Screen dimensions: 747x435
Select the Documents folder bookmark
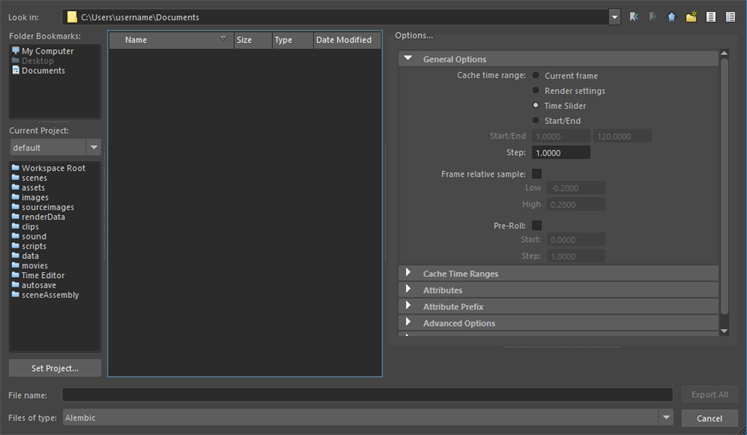pyautogui.click(x=43, y=71)
